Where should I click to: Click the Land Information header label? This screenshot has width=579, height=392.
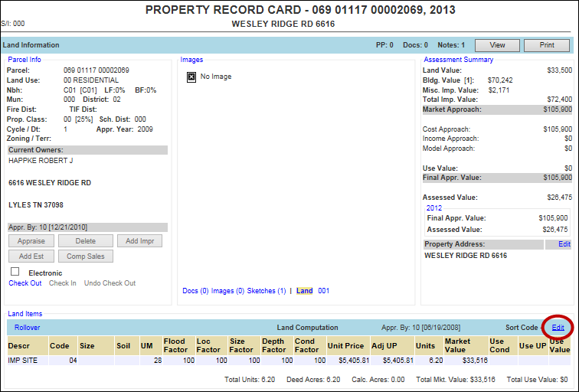click(x=31, y=45)
